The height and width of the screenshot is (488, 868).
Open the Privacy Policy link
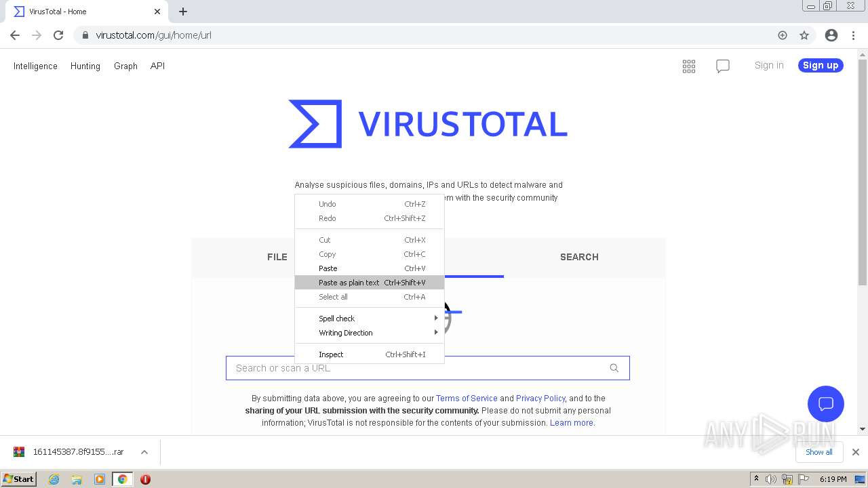tap(540, 399)
